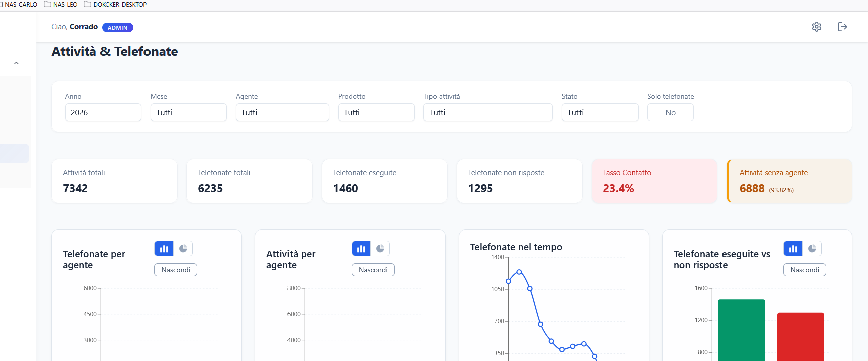868x361 pixels.
Task: Click the 1400 axis label in Telefonate nel tempo
Action: pos(498,257)
